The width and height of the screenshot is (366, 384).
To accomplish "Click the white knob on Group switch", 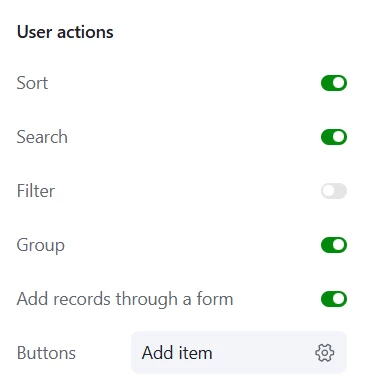I will [339, 245].
